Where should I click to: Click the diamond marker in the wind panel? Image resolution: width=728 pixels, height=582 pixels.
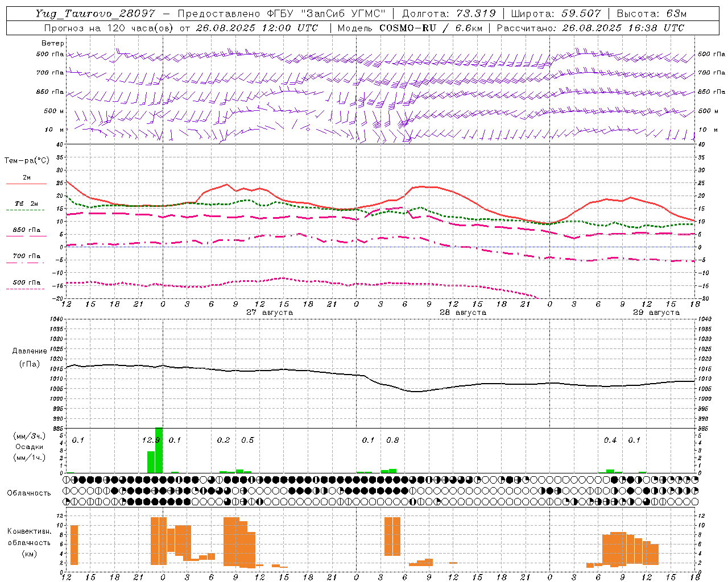pos(308,129)
